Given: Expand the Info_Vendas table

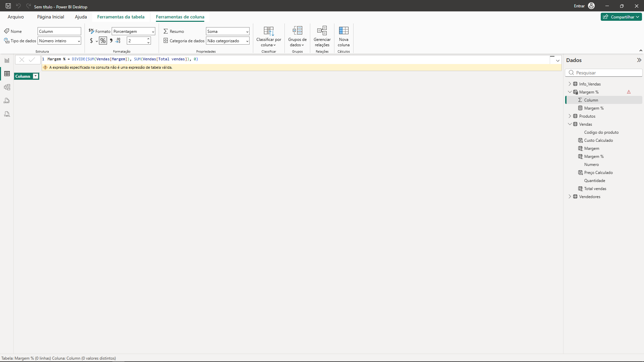Looking at the screenshot, I should 570,84.
